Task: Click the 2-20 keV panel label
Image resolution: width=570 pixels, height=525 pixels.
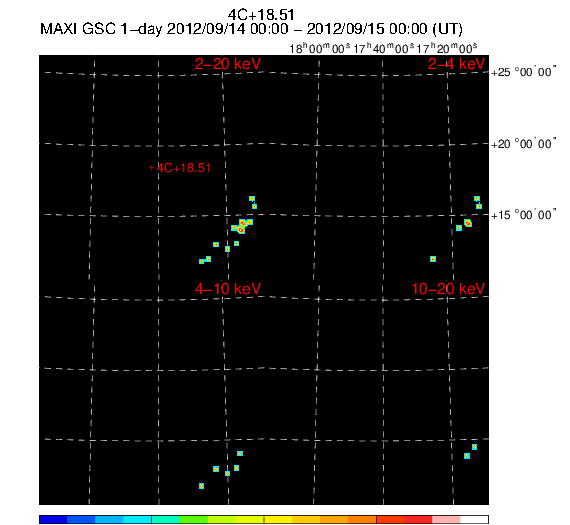Action: (228, 64)
